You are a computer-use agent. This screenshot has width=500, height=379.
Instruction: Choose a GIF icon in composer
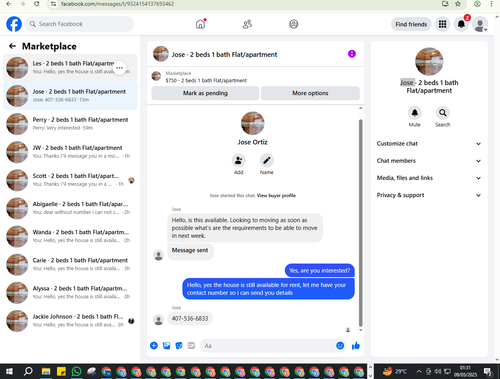pos(191,346)
